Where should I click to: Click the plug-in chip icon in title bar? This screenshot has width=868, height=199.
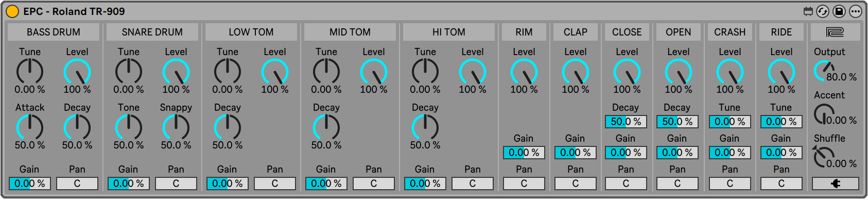[x=808, y=11]
